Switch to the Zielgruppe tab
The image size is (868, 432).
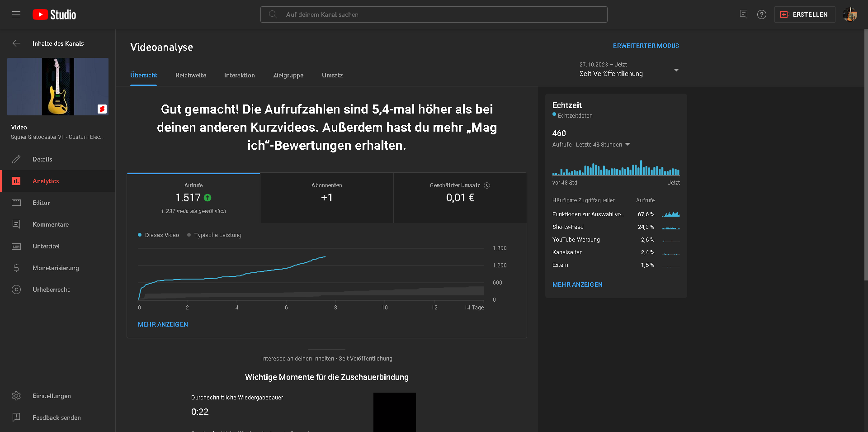click(x=288, y=76)
